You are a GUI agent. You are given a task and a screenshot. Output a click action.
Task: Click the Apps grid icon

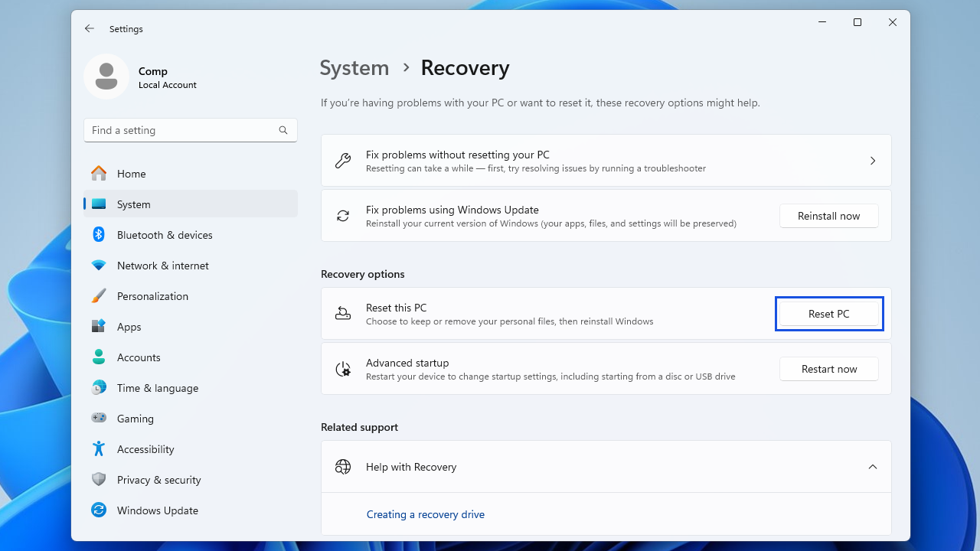pos(99,327)
